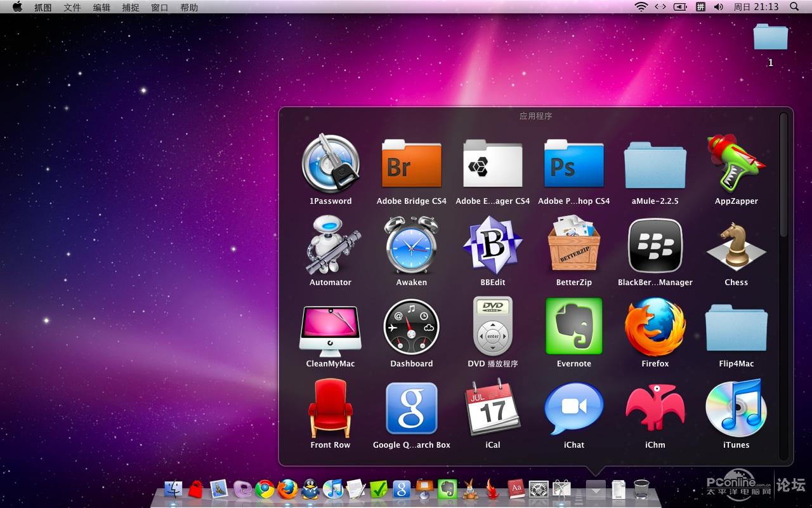Image resolution: width=812 pixels, height=508 pixels.
Task: Launch the Awaken alarm clock app
Action: (x=412, y=245)
